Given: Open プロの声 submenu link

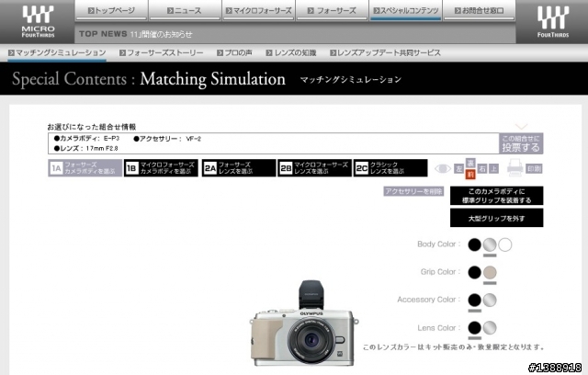Looking at the screenshot, I should [235, 53].
